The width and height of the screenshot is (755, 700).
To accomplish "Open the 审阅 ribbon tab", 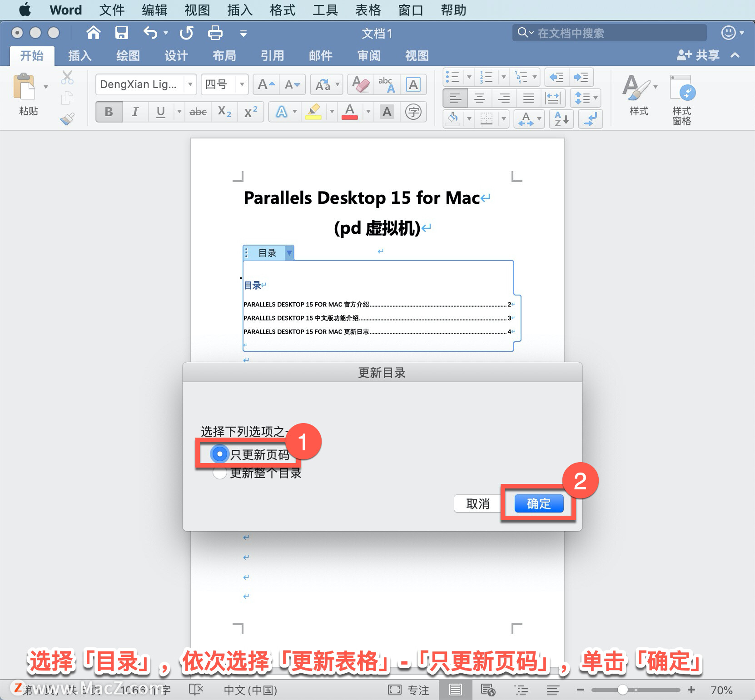I will pyautogui.click(x=369, y=56).
